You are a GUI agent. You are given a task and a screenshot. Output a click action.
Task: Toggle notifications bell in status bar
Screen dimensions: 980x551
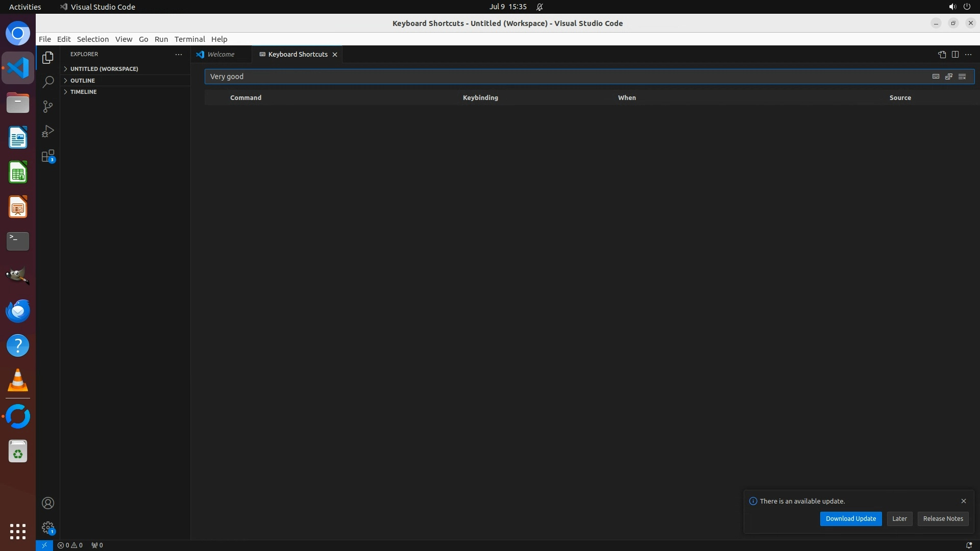969,545
